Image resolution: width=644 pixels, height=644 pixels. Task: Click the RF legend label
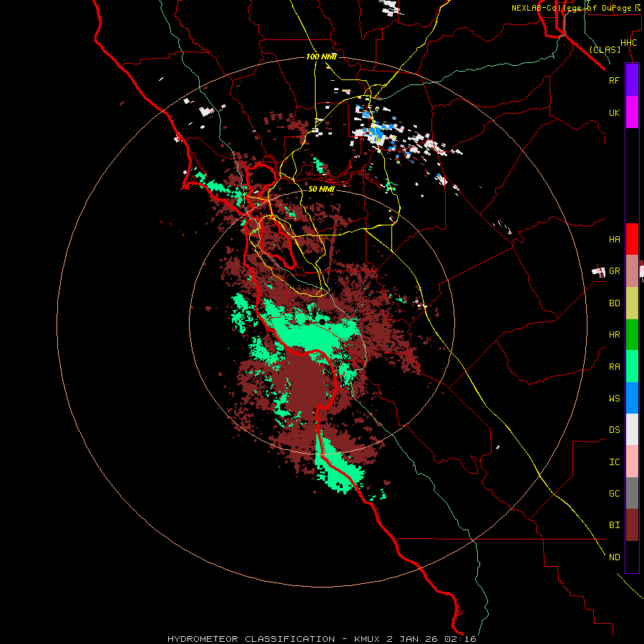click(x=615, y=80)
